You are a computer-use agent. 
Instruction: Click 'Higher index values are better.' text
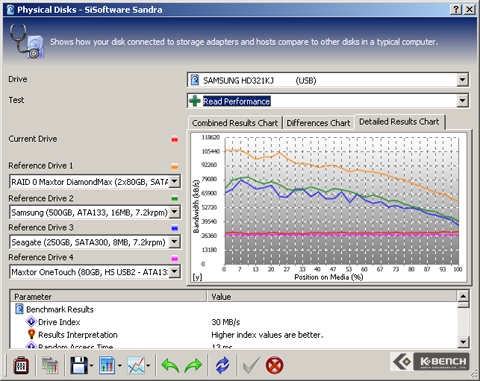click(267, 335)
